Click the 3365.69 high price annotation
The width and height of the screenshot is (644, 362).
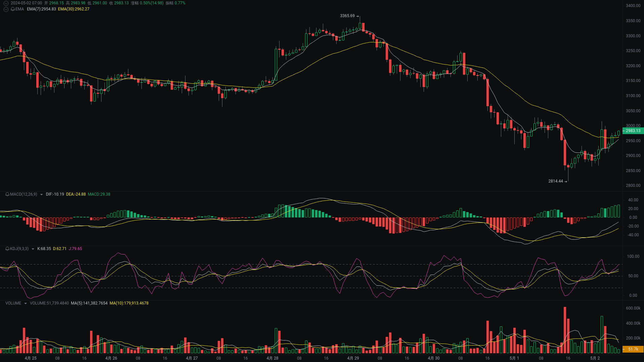347,15
